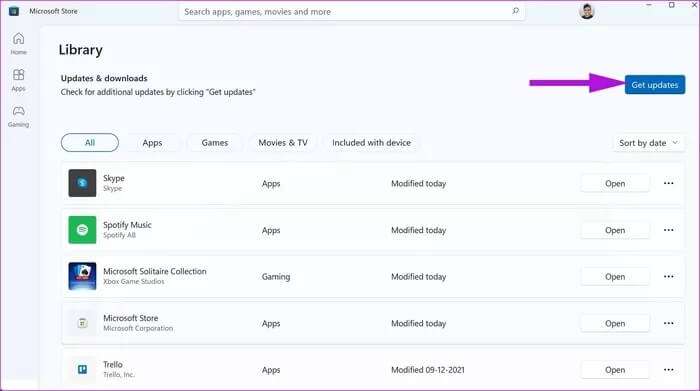
Task: Open the Apps section in sidebar
Action: coord(18,80)
